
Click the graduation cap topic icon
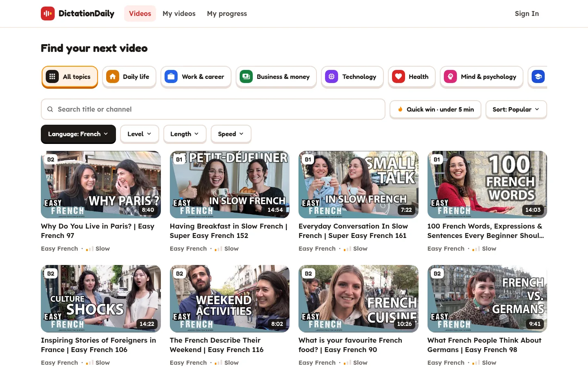(x=538, y=76)
